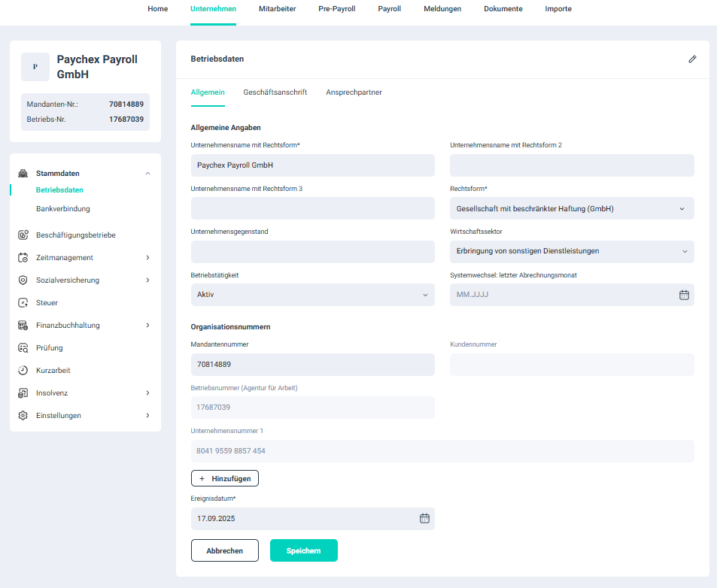The height and width of the screenshot is (588, 717).
Task: Click the pencil edit icon in Betriebsdaten header
Action: 692,59
